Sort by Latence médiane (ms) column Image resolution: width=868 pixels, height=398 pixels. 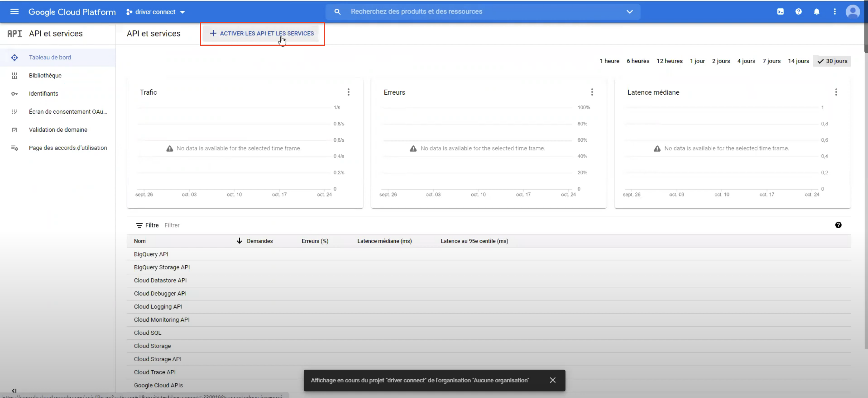[385, 241]
